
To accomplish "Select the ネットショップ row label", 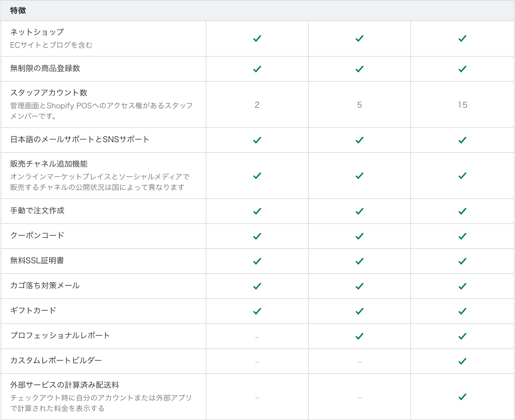I will pos(37,32).
